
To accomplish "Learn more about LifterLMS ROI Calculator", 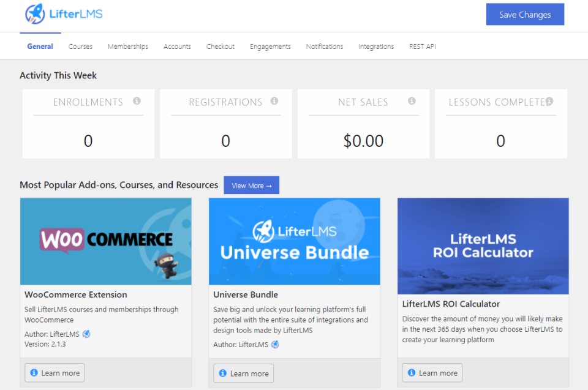I will (x=432, y=373).
